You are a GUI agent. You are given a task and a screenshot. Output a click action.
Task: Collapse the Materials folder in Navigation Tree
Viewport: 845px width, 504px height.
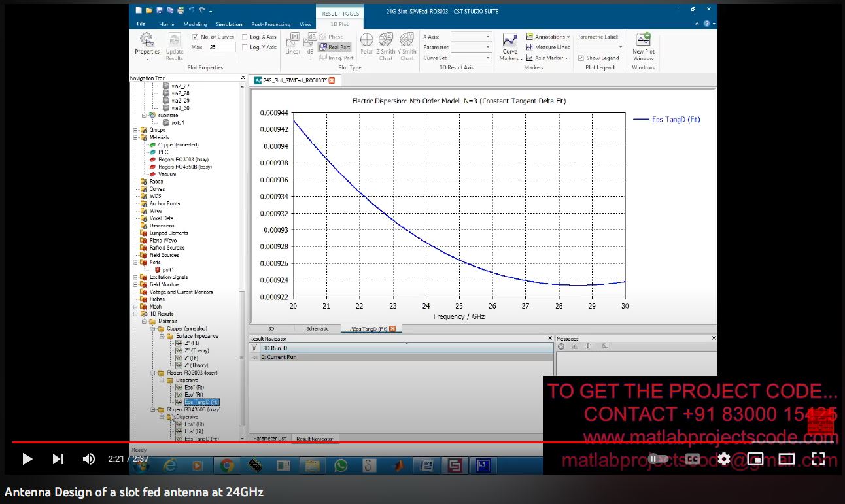coord(136,137)
